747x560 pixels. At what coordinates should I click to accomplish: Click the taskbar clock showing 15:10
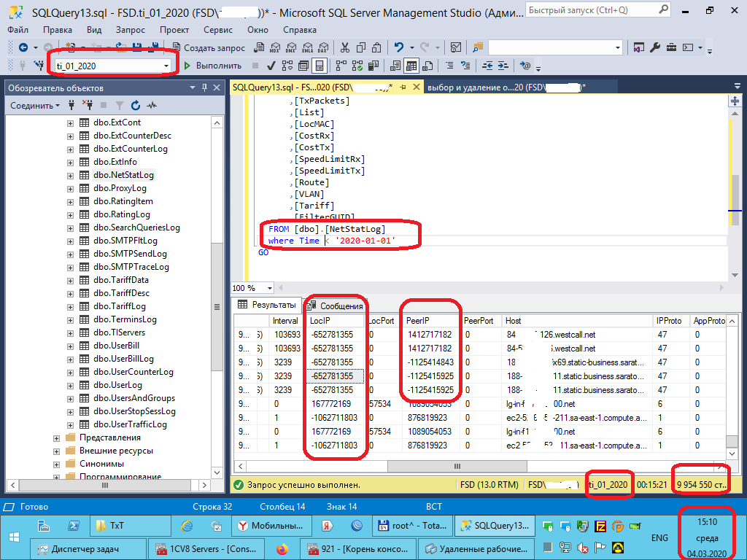click(x=707, y=537)
